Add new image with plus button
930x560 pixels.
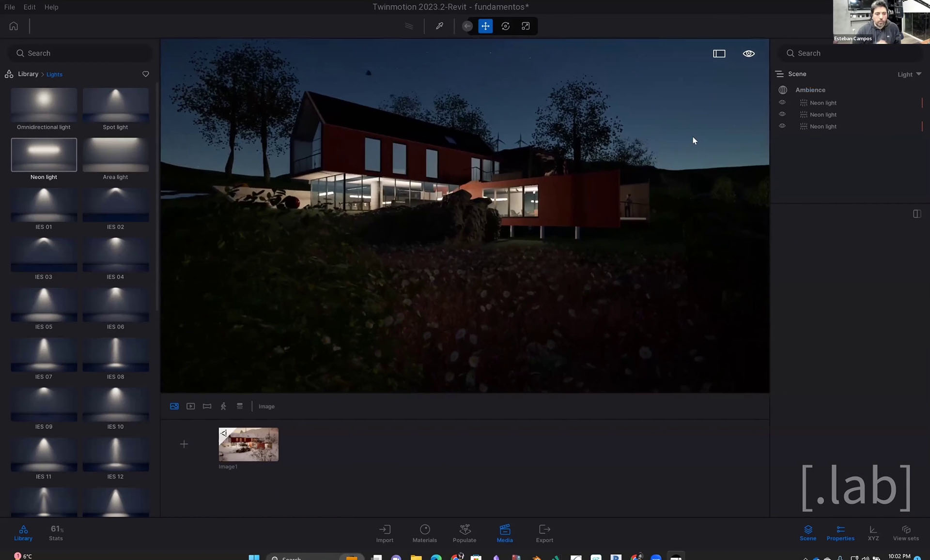pos(184,444)
